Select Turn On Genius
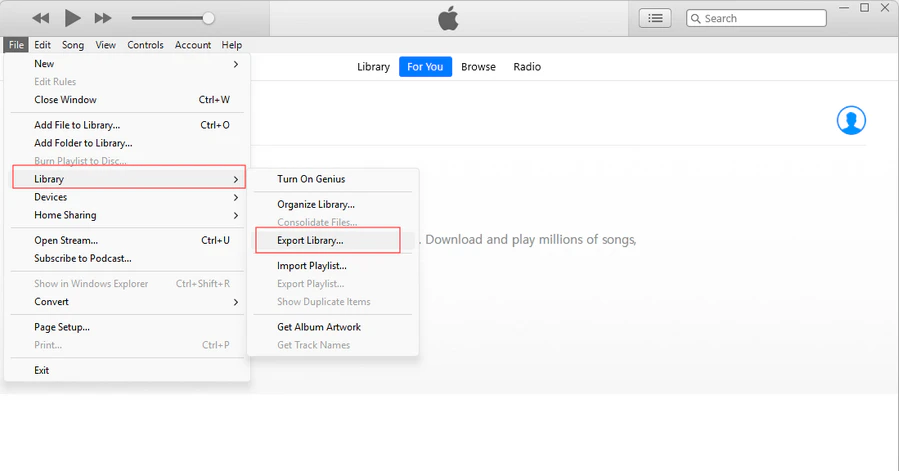This screenshot has width=899, height=471. (x=333, y=179)
